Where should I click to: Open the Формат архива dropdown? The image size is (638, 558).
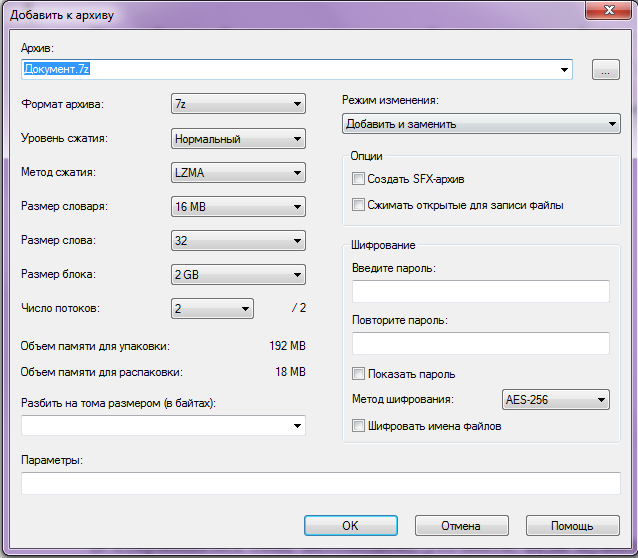pyautogui.click(x=238, y=104)
